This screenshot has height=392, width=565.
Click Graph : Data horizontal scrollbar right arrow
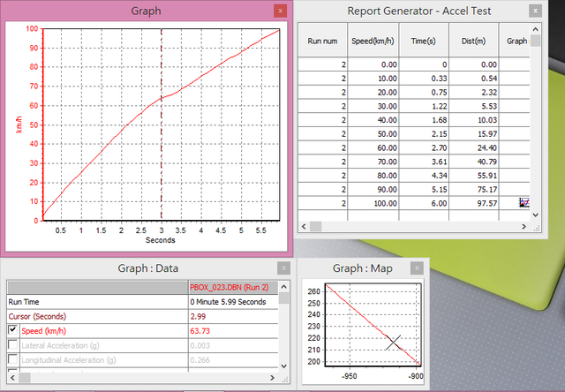273,378
